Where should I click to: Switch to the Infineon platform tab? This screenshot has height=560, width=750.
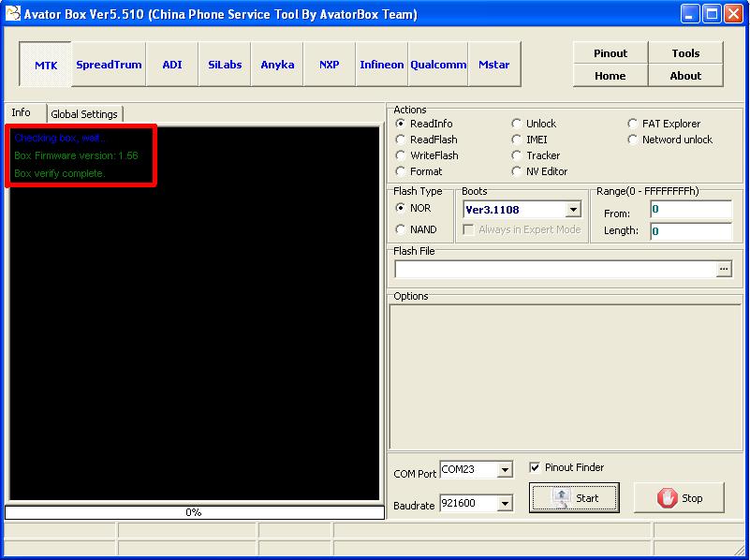point(382,65)
